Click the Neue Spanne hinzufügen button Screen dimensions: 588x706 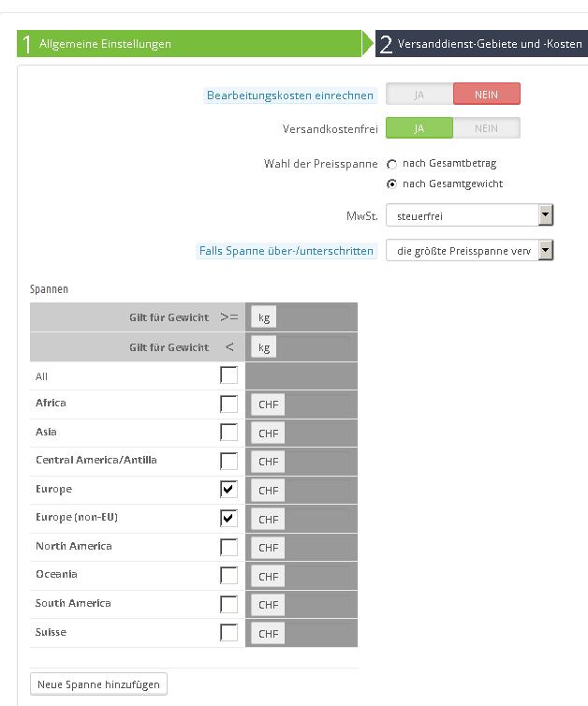99,684
